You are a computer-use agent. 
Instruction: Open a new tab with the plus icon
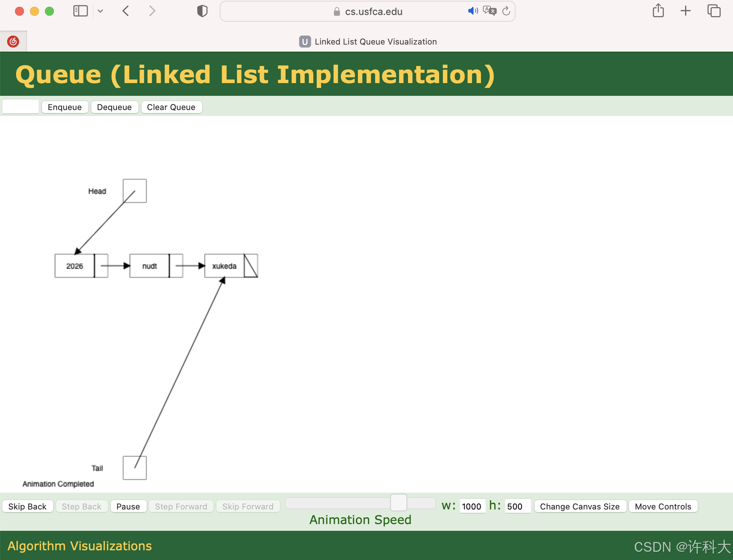pyautogui.click(x=685, y=11)
